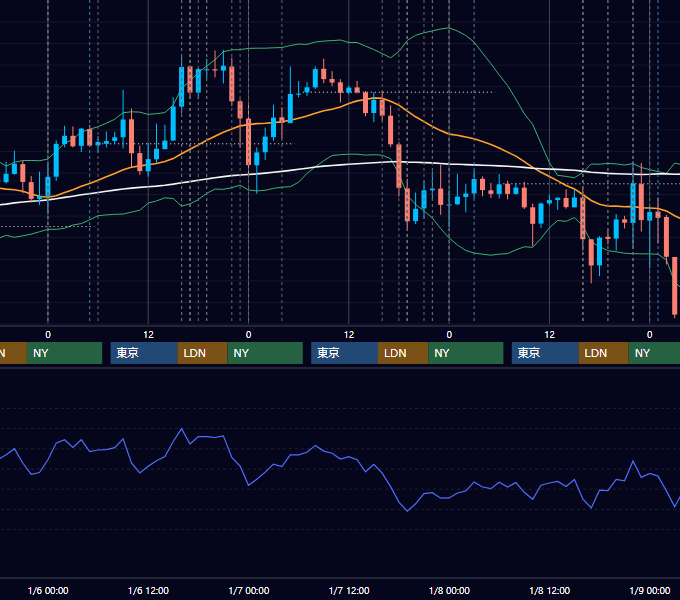Select the 東京 session block on 1/8
680x600 pixels.
click(546, 353)
